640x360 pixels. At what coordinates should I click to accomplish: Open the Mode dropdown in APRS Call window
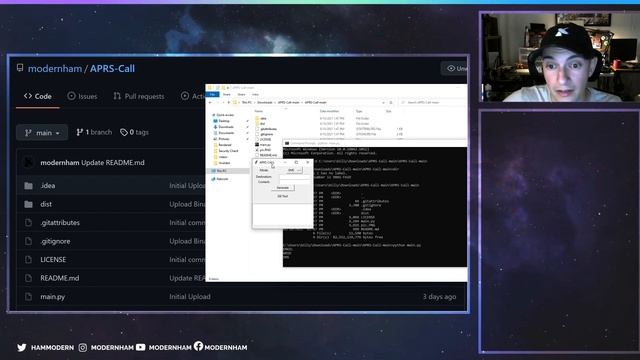click(294, 170)
